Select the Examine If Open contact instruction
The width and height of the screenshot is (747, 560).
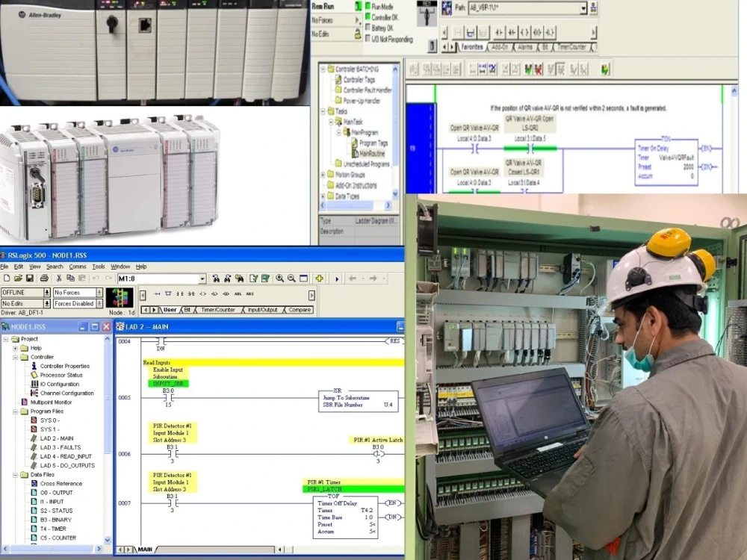[x=190, y=293]
